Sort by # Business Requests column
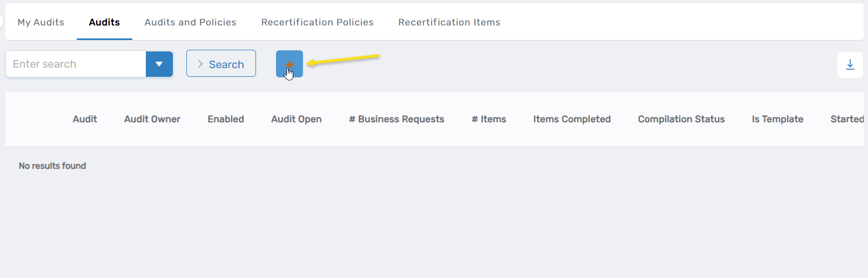Viewport: 868px width, 278px height. click(396, 119)
